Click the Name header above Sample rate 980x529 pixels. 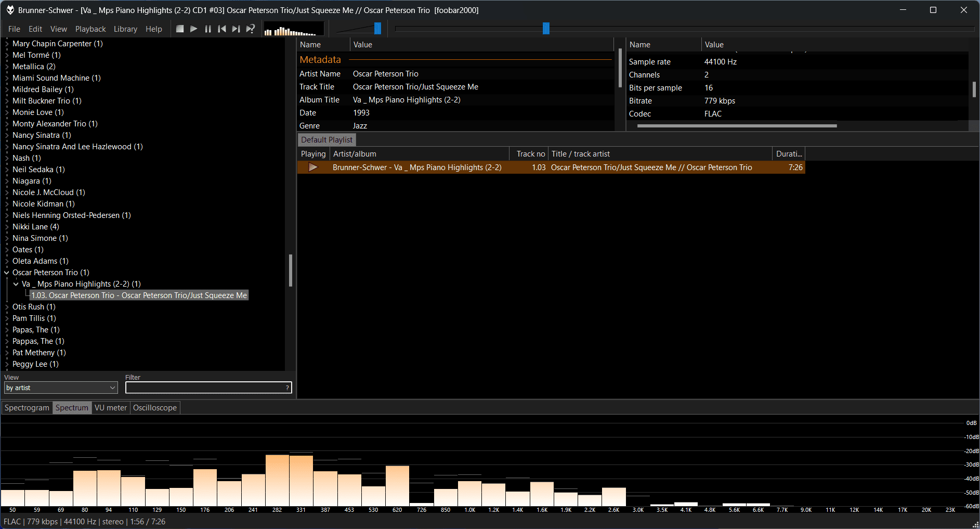point(664,45)
